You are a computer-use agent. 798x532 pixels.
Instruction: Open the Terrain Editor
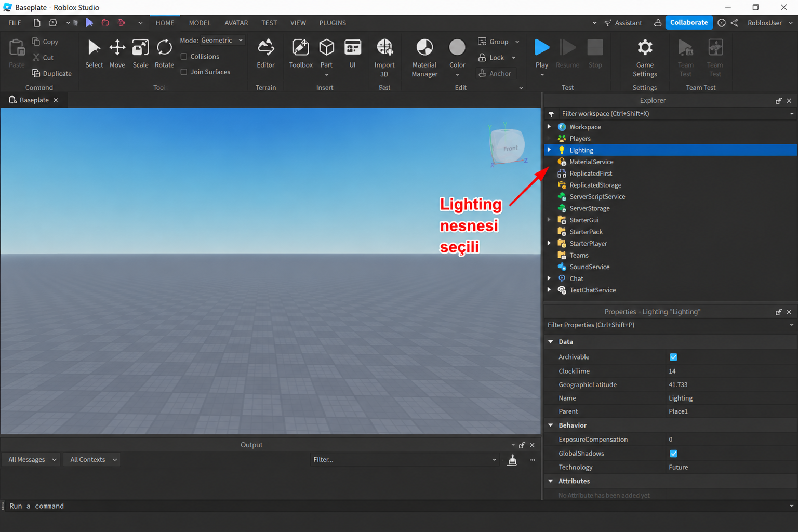265,54
